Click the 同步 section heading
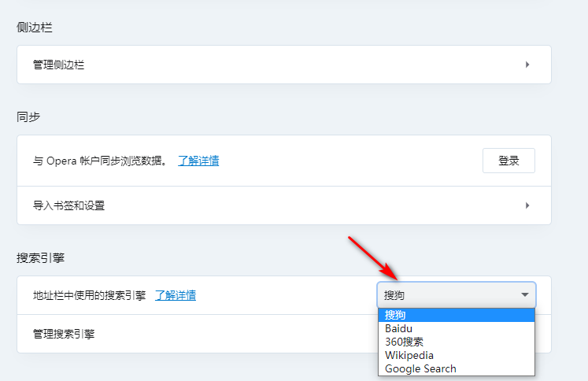 click(28, 117)
